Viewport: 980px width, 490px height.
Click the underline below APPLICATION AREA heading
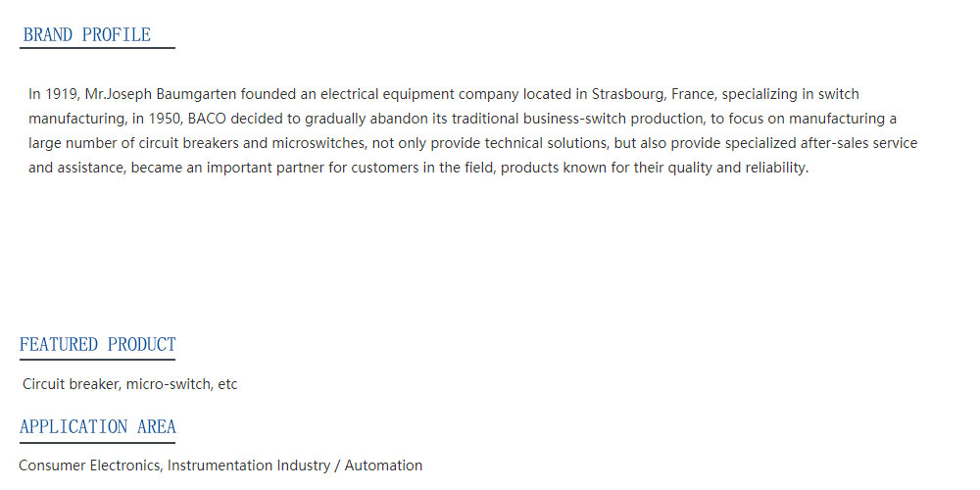pos(97,443)
